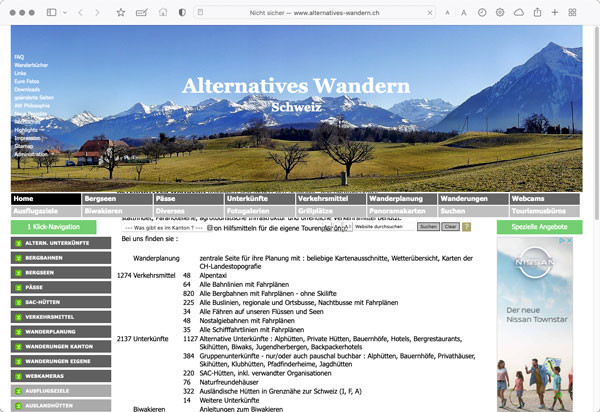The width and height of the screenshot is (600, 412).
Task: Open the 'Was gibt es im Kanton' dropdown
Action: pos(161,228)
